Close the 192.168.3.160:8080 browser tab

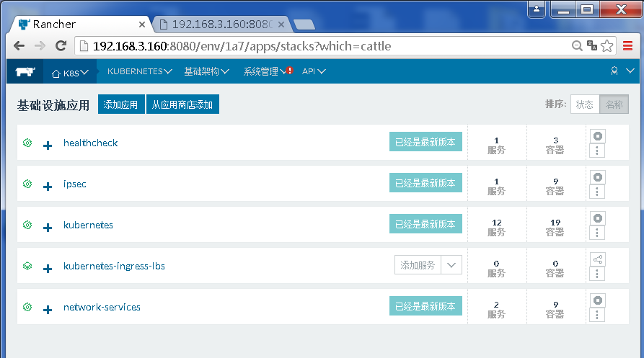[x=281, y=24]
